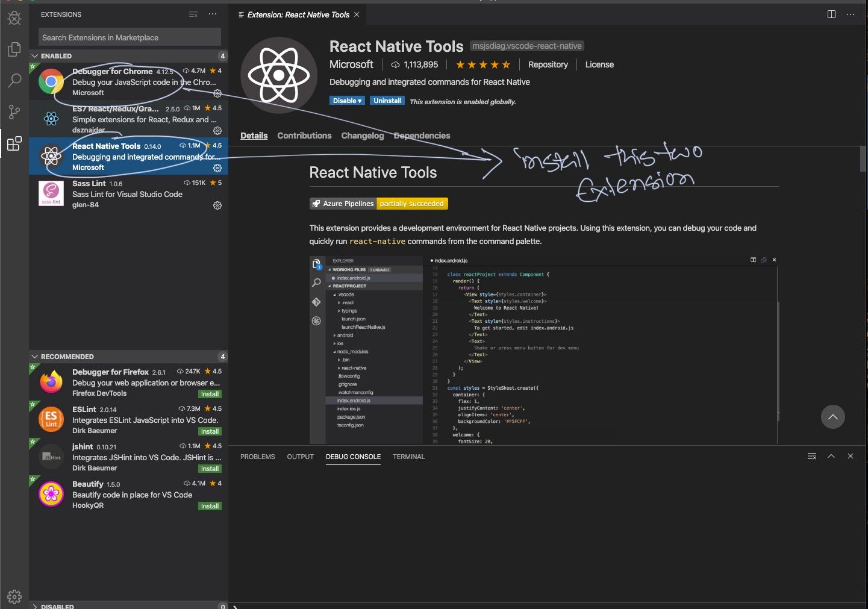Open the License link

(599, 64)
